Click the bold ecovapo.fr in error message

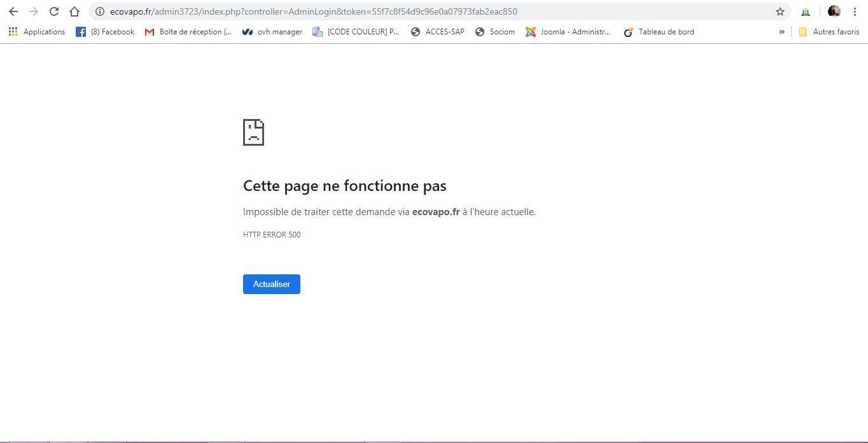pyautogui.click(x=436, y=212)
